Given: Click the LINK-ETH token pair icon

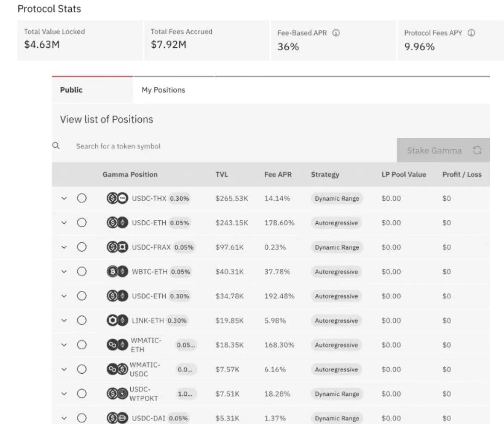Looking at the screenshot, I should (117, 321).
